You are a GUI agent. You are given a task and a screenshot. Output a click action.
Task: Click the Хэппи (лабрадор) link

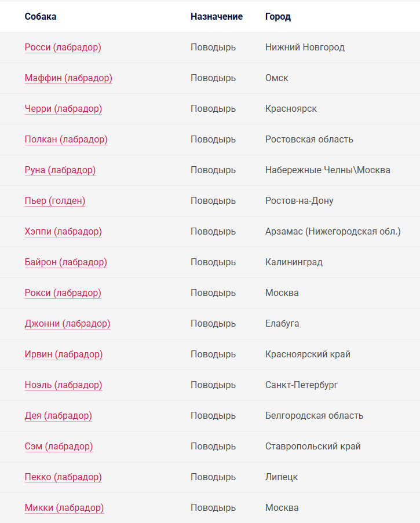(x=63, y=232)
